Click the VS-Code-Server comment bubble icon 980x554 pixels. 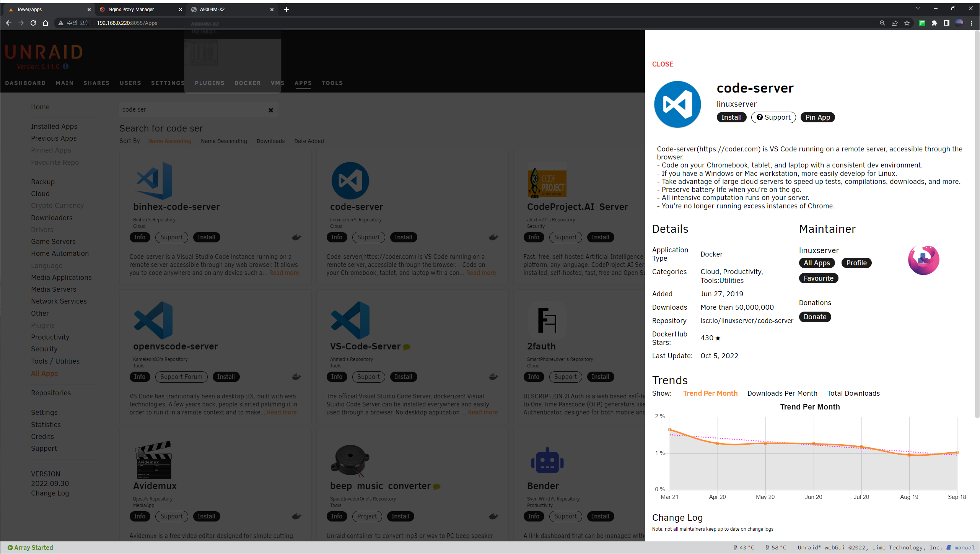pos(407,347)
